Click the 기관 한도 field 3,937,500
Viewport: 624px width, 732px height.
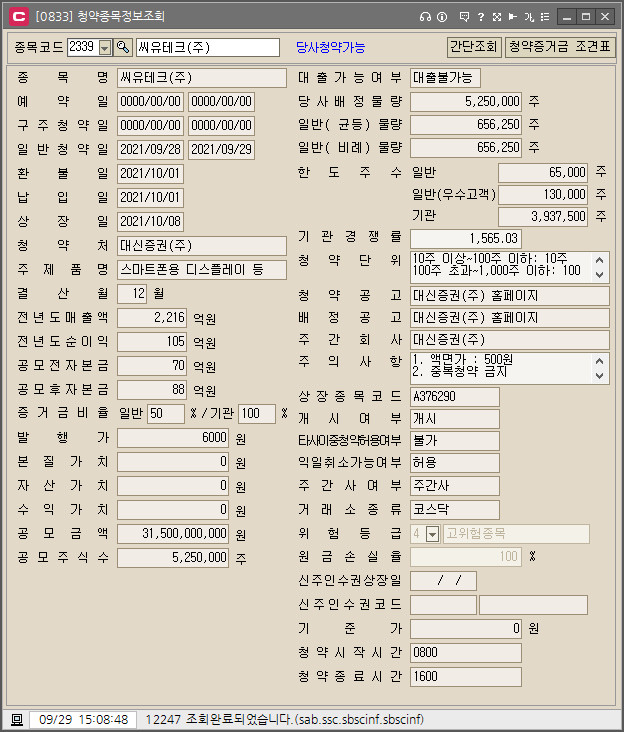pyautogui.click(x=543, y=217)
